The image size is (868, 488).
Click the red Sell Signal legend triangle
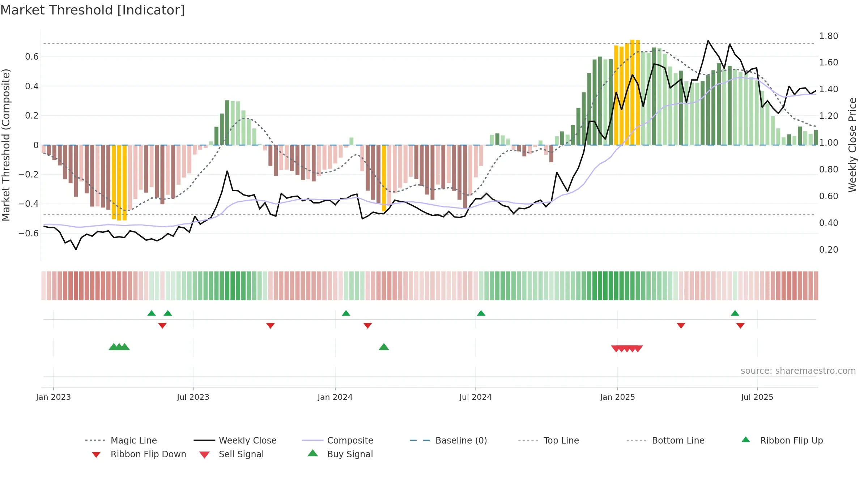[204, 455]
